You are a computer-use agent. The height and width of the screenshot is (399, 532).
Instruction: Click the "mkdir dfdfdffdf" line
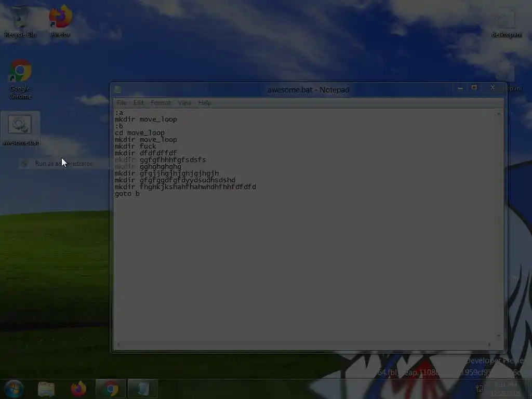pyautogui.click(x=145, y=153)
